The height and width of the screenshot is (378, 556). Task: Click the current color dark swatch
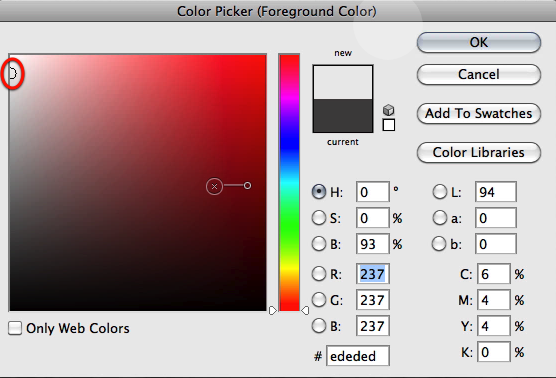pyautogui.click(x=343, y=116)
